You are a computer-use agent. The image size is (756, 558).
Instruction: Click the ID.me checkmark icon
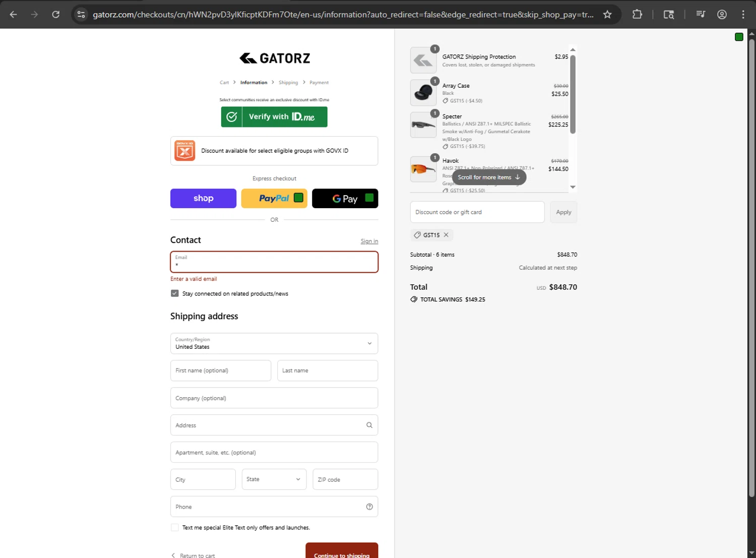click(x=232, y=117)
